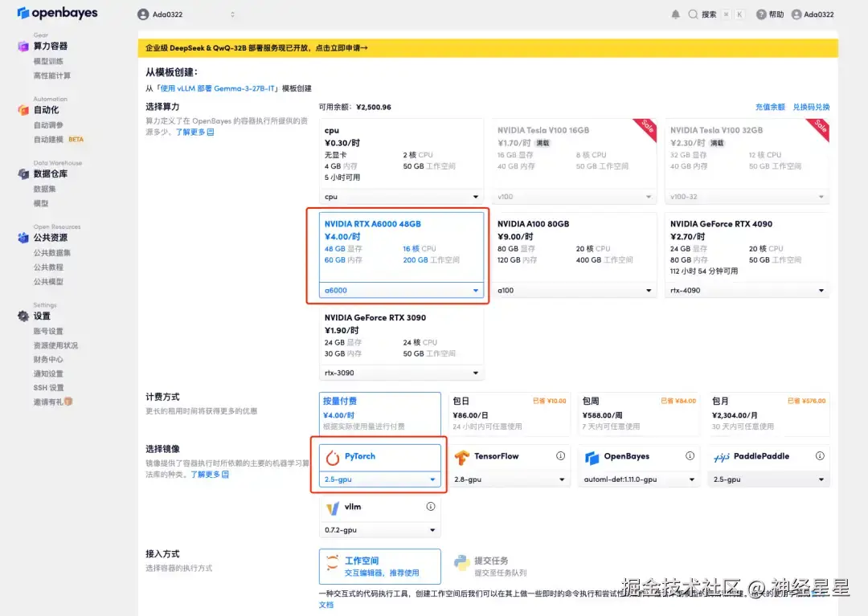Show info for the vllm image

click(x=431, y=507)
